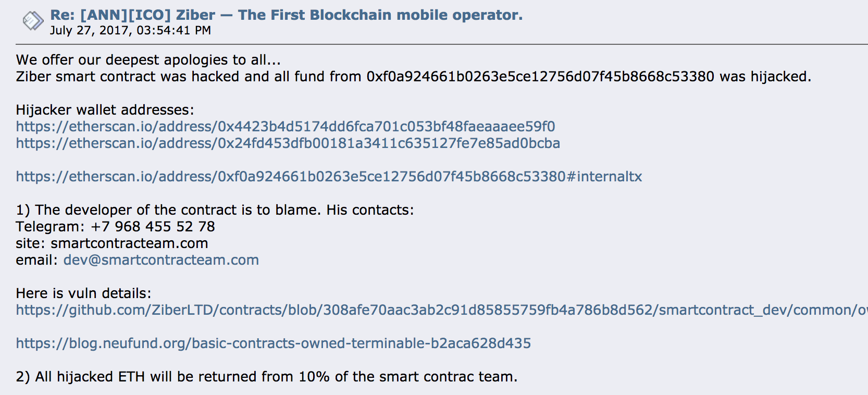Click the 'Hijacker wallet addresses:' heading text
This screenshot has width=868, height=395.
[105, 110]
